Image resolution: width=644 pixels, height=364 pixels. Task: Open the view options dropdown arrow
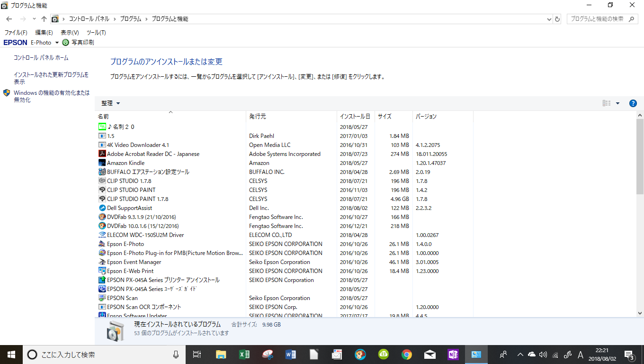[x=617, y=103]
